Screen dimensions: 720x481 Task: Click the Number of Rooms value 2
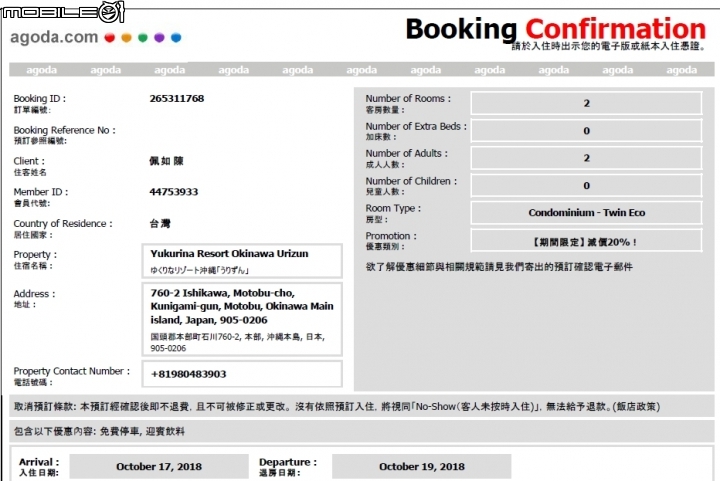(586, 103)
